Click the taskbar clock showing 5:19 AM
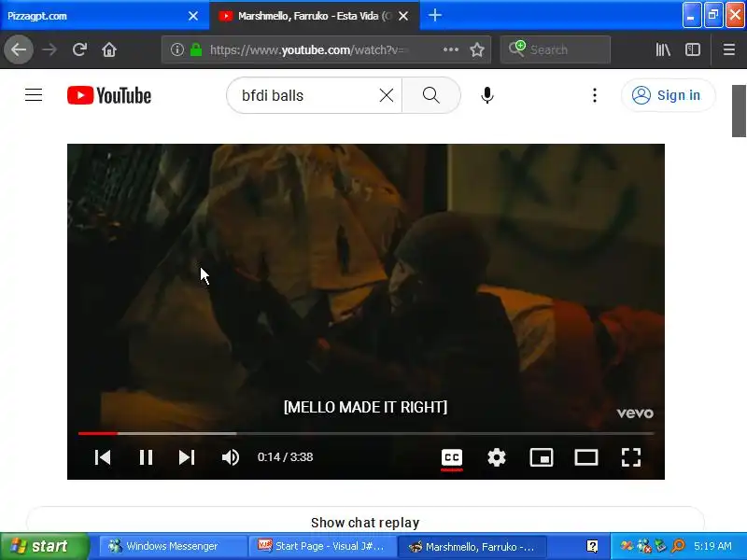Screen dimensions: 747x560 [x=712, y=546]
